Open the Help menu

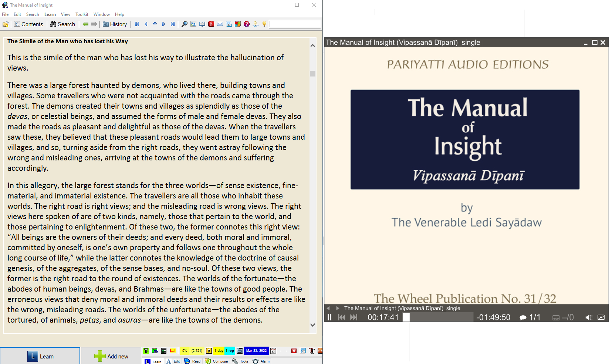[x=119, y=14]
